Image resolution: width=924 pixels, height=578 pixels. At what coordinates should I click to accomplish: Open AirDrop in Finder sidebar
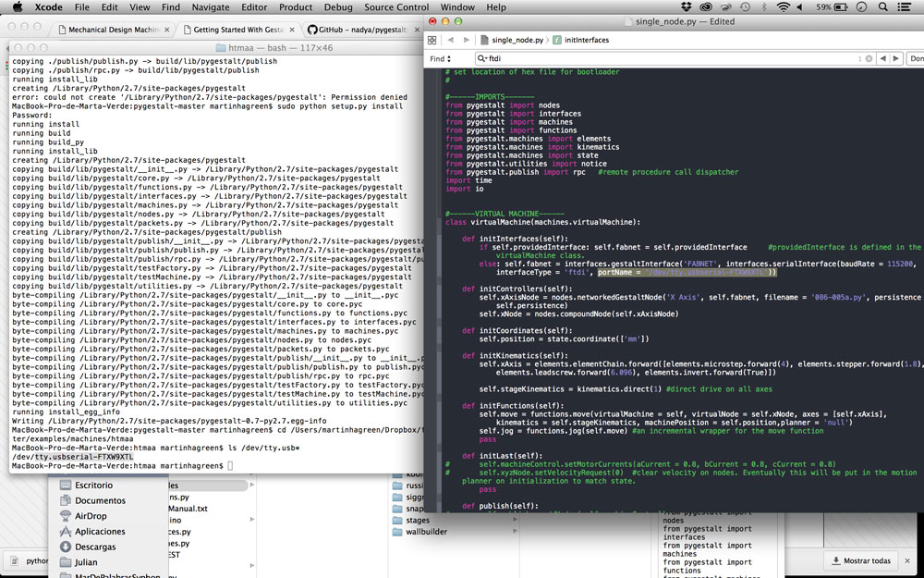pos(84,516)
